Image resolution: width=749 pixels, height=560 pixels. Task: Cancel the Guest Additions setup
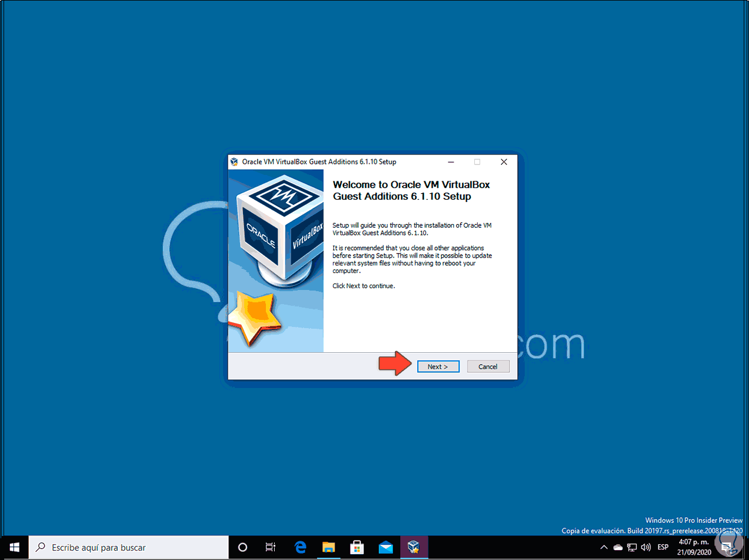click(x=488, y=366)
